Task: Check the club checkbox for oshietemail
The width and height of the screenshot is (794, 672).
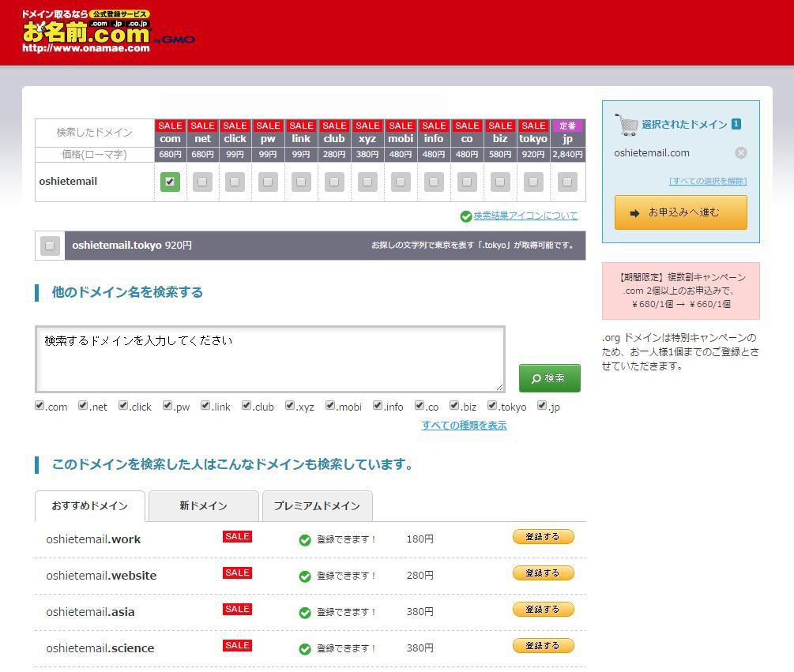Action: click(x=334, y=182)
